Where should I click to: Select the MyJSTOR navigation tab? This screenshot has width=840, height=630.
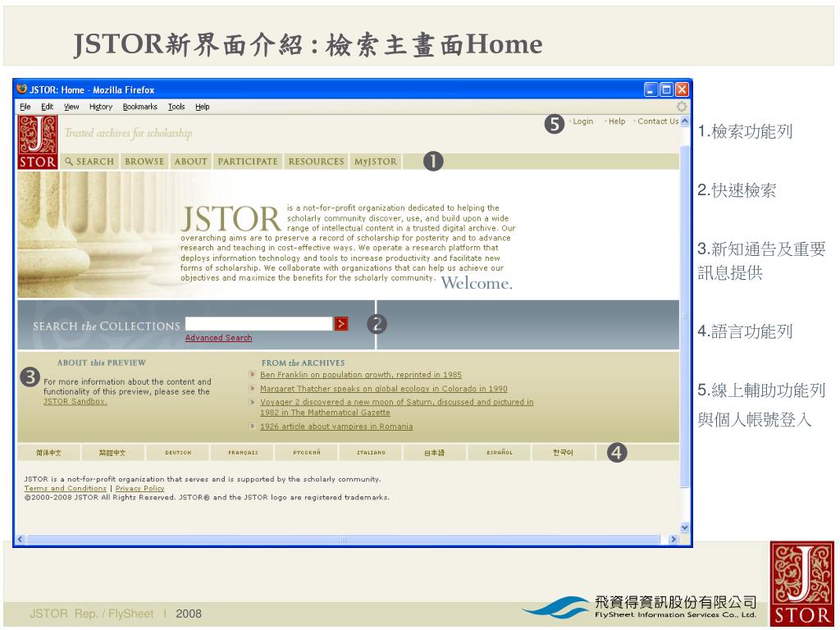point(376,162)
